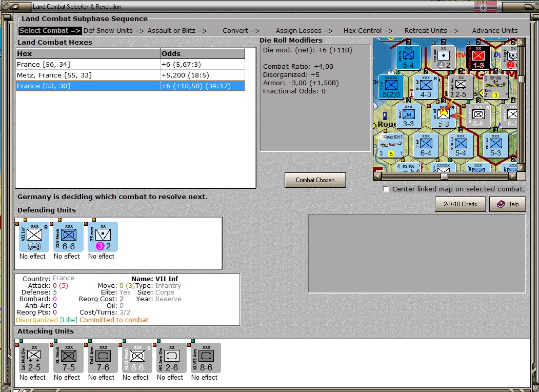
Task: Click the Advance Units subphase label
Action: [495, 31]
